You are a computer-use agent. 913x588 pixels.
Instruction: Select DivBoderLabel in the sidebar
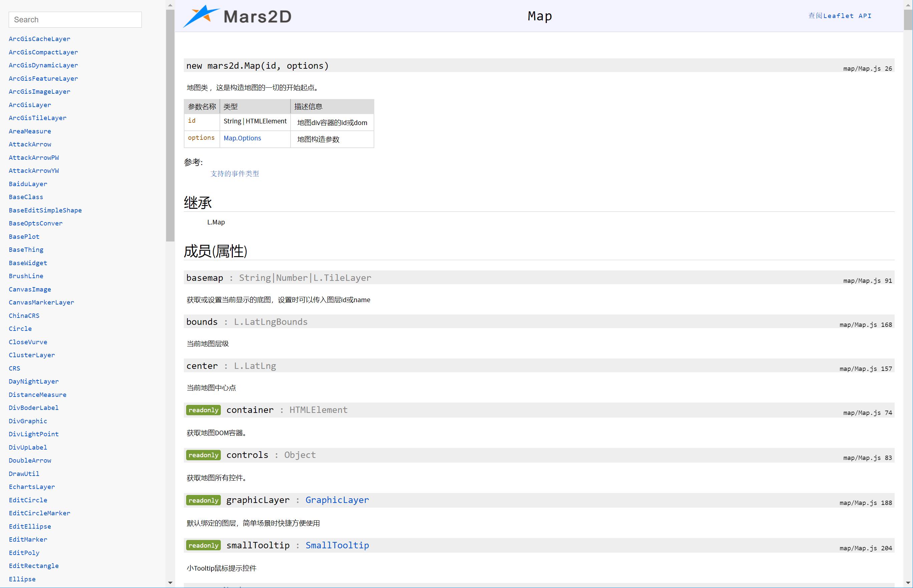34,408
